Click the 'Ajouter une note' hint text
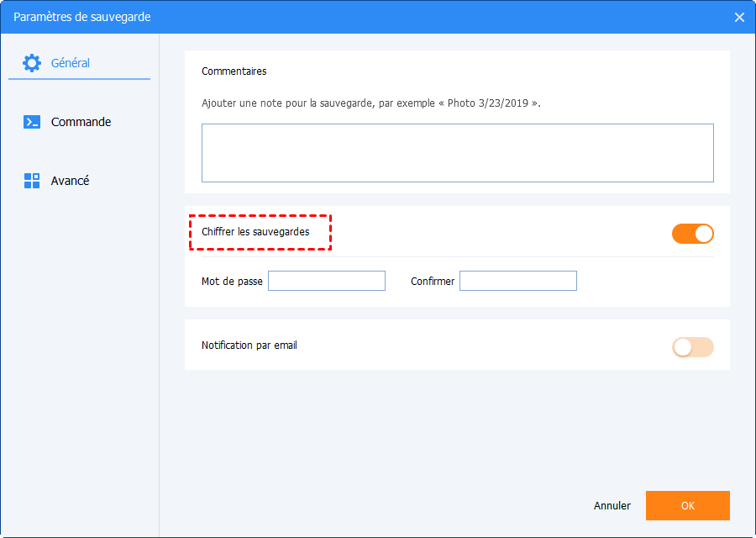756x538 pixels. click(x=371, y=103)
